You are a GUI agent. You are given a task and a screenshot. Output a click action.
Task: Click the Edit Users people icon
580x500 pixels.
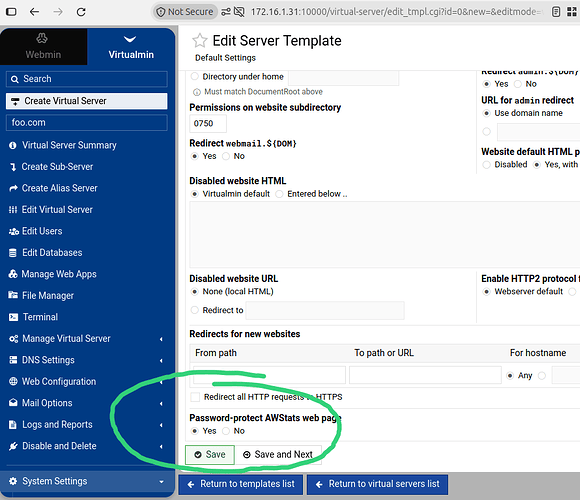[14, 232]
